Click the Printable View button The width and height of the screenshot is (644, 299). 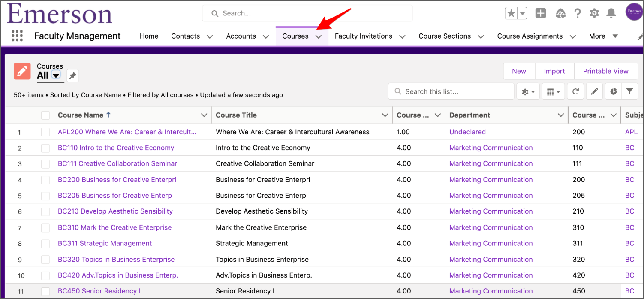(x=605, y=71)
